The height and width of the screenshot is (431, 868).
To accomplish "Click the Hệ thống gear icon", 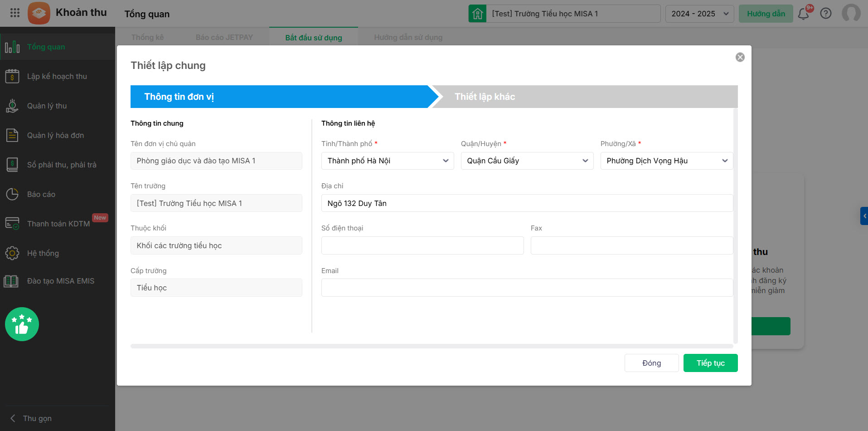I will (x=12, y=253).
